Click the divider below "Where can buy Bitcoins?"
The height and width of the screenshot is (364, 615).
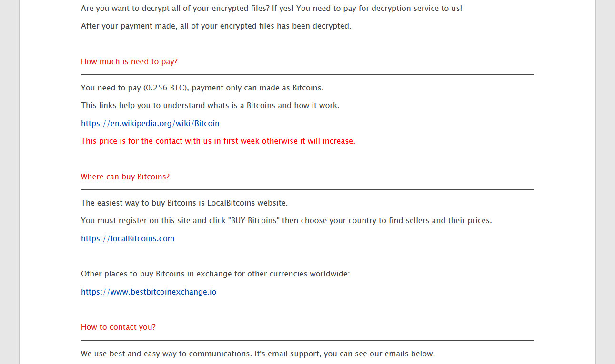pyautogui.click(x=307, y=190)
